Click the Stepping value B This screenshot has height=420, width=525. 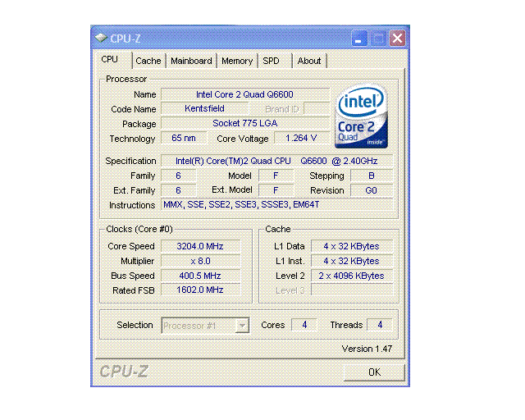pyautogui.click(x=372, y=176)
